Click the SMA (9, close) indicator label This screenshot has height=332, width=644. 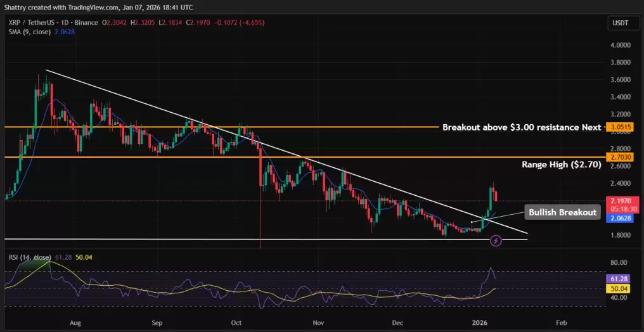click(31, 32)
